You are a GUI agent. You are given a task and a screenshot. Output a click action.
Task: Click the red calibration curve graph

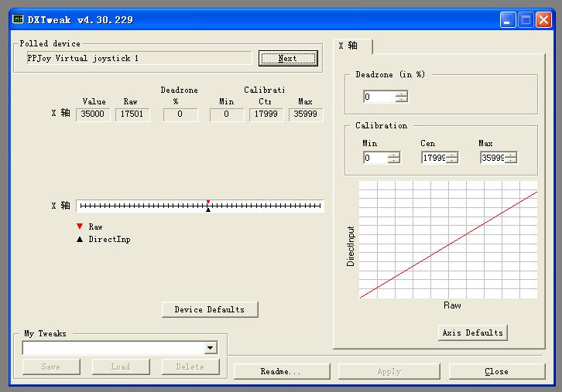448,240
